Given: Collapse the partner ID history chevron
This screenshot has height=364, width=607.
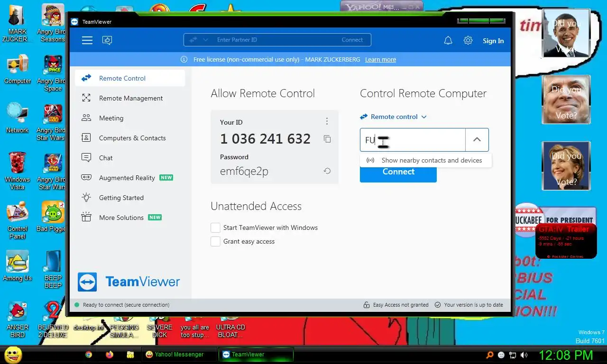Looking at the screenshot, I should tap(477, 140).
